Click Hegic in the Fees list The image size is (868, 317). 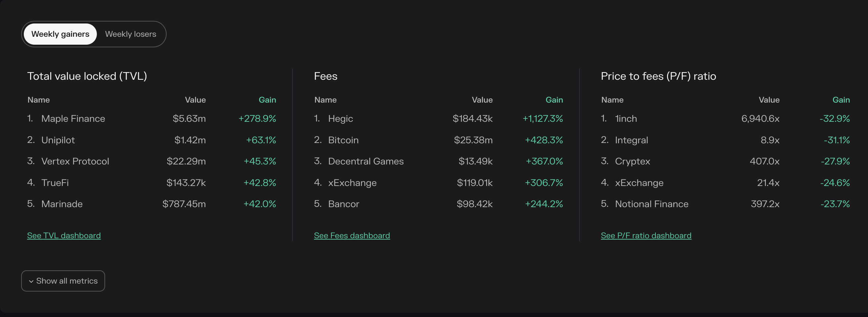coord(340,119)
